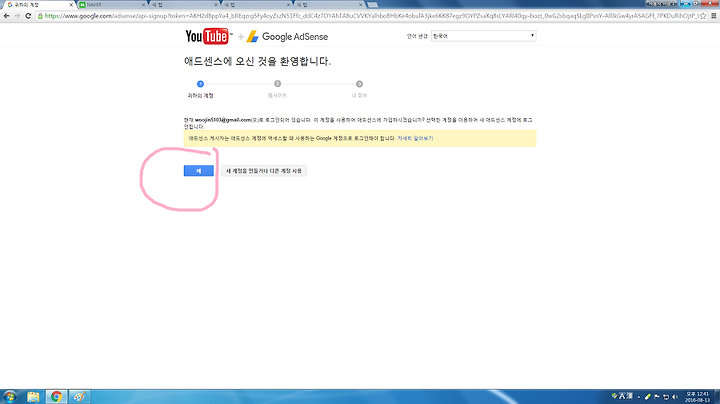Click the Chrome taskbar icon
The width and height of the screenshot is (720, 404).
[x=56, y=397]
